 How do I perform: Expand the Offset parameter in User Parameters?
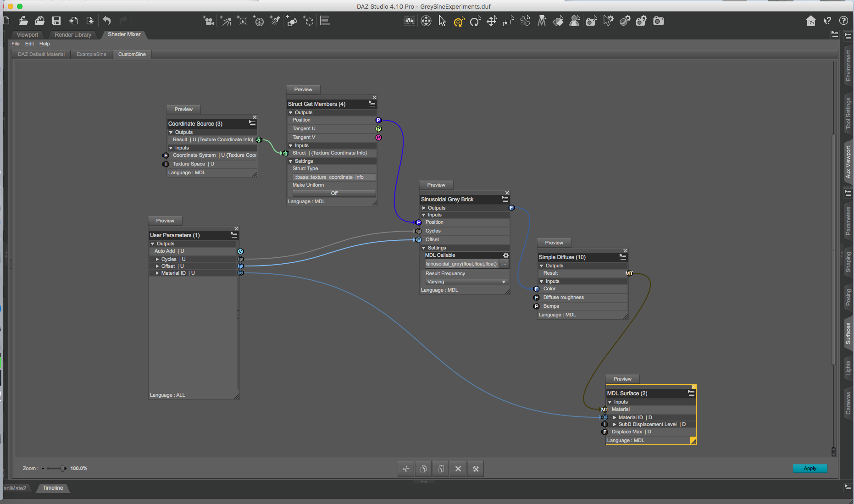(157, 266)
